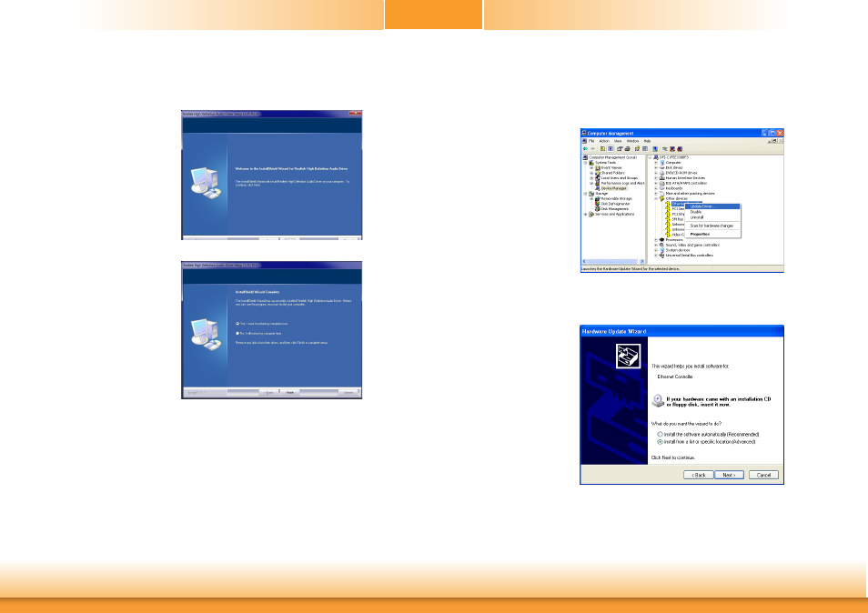Choose Uninstall from context menu
The width and height of the screenshot is (868, 613).
pyautogui.click(x=712, y=217)
